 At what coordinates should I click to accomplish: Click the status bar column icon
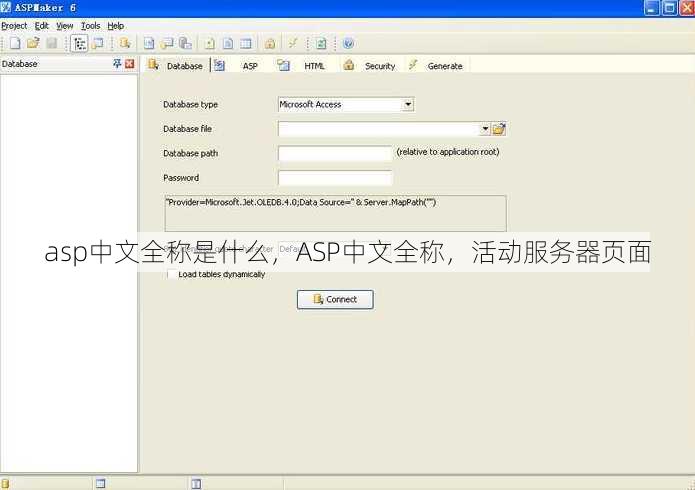coord(196,483)
